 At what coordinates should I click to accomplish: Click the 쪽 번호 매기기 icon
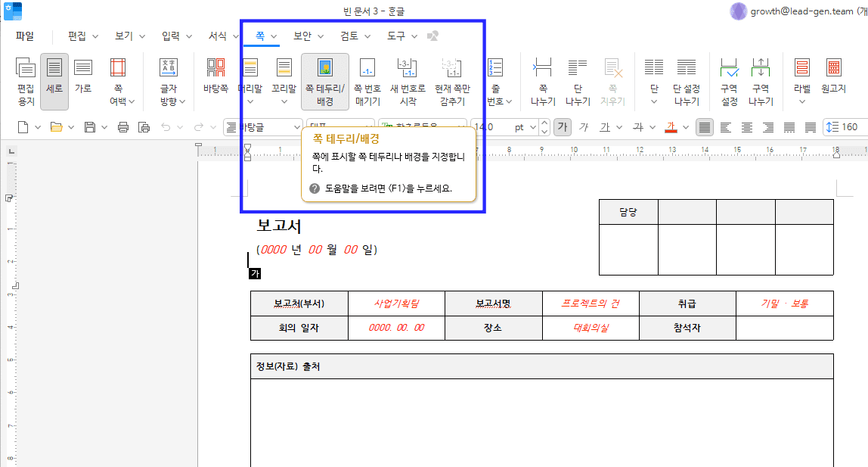coord(366,78)
